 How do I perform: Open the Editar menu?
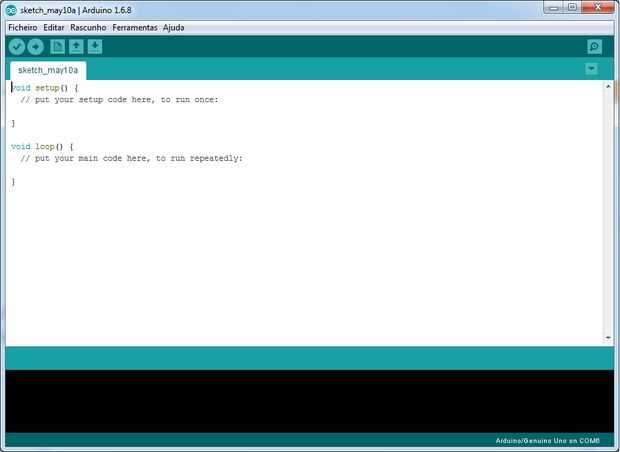tap(54, 28)
